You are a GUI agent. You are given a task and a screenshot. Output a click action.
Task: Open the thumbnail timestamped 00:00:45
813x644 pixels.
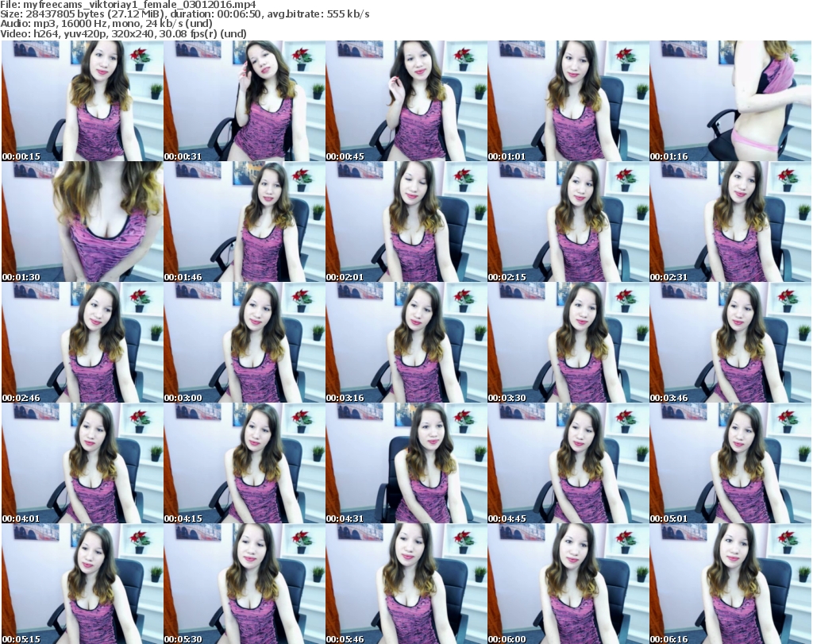tap(406, 101)
